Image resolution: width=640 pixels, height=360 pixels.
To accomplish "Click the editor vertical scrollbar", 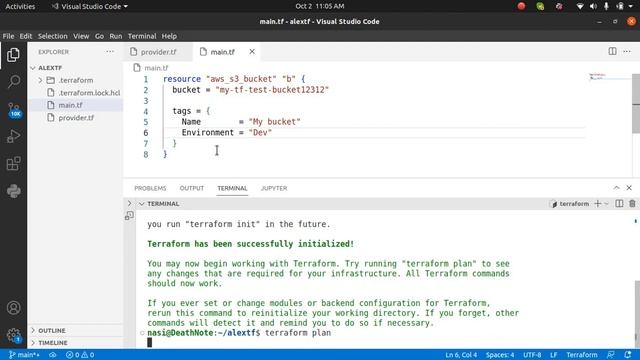I will [x=636, y=103].
